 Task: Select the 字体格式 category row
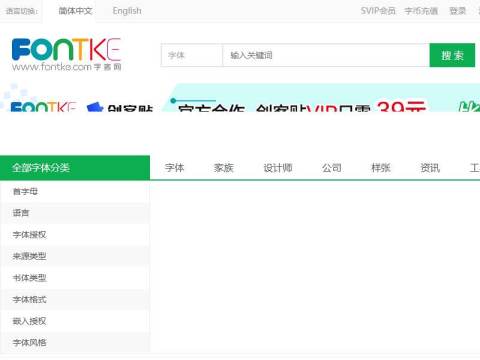pos(75,299)
